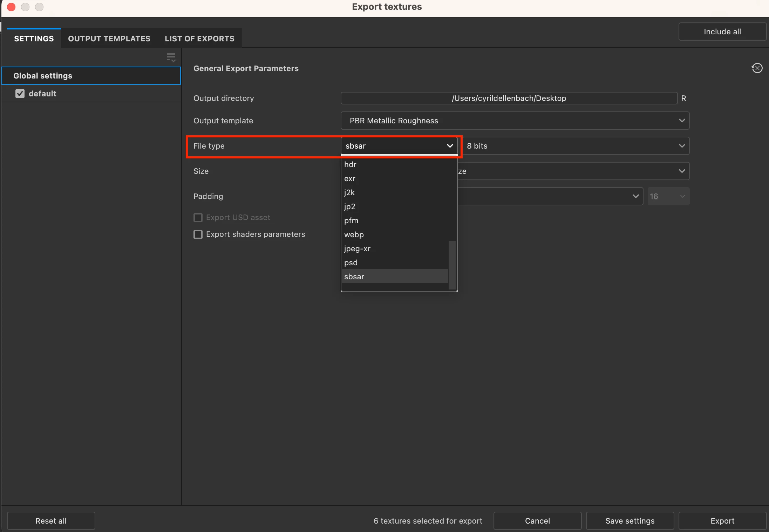Pick webp from the file type list
Viewport: 769px width, 532px height.
354,235
